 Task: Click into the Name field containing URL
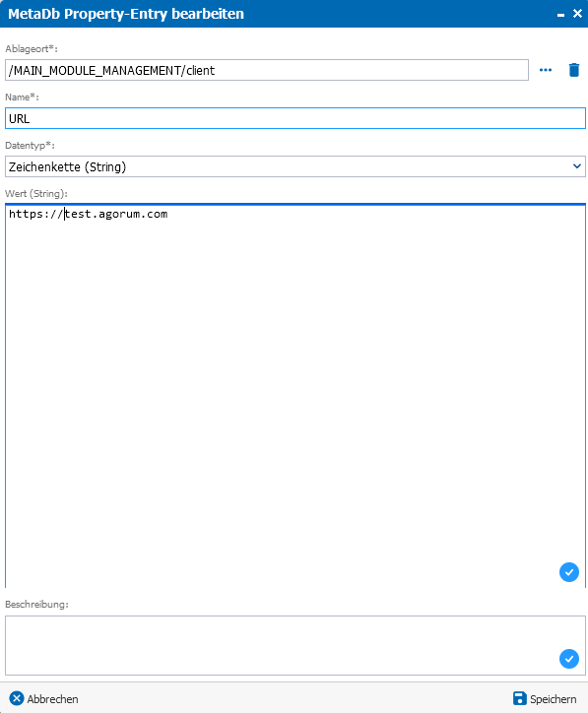[x=295, y=118]
